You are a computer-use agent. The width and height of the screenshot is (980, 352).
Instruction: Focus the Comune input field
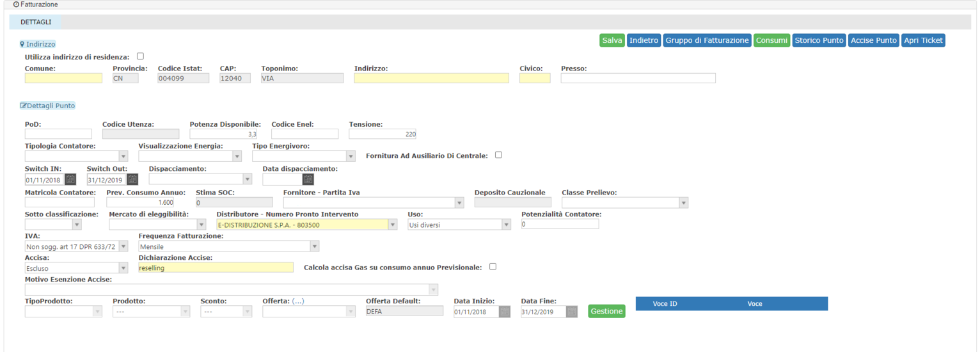point(63,78)
